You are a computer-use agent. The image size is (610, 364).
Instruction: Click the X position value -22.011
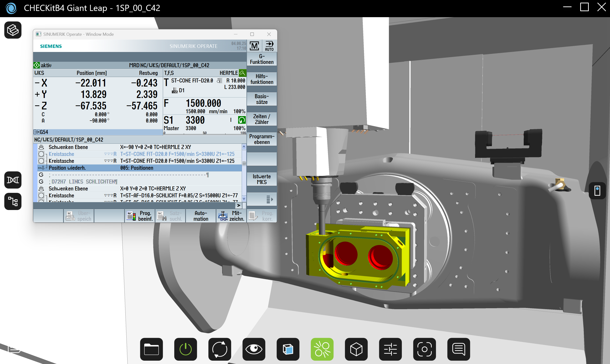tap(91, 83)
